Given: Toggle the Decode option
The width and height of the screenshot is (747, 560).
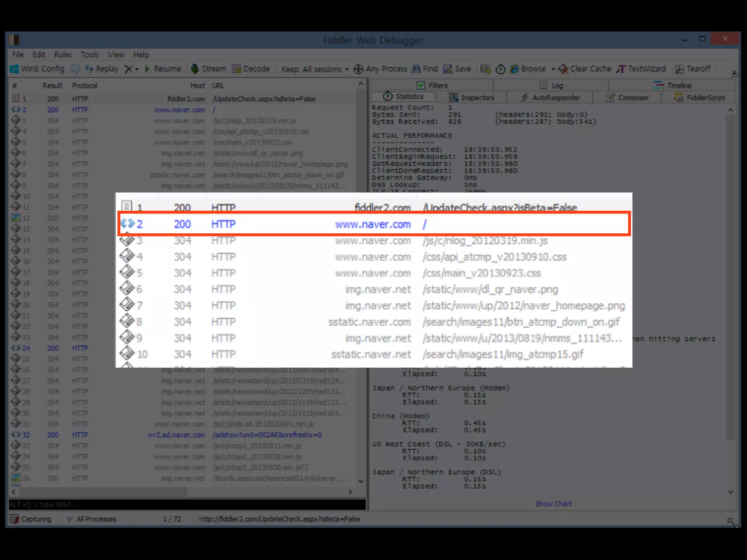Looking at the screenshot, I should (x=251, y=69).
